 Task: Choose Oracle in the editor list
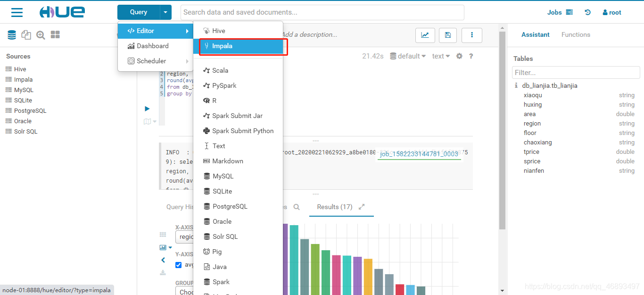(x=238, y=221)
